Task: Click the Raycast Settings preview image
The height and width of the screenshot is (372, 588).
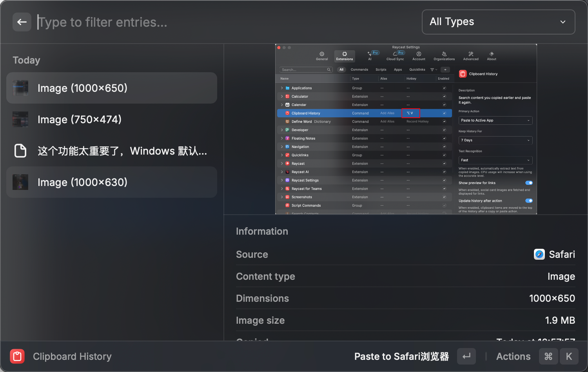Action: [406, 129]
